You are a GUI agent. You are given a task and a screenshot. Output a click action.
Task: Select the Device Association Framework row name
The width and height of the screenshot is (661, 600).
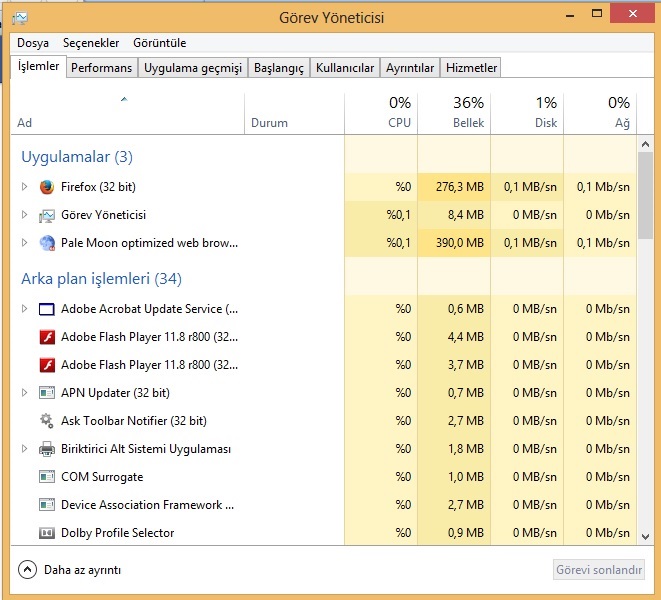[x=147, y=505]
